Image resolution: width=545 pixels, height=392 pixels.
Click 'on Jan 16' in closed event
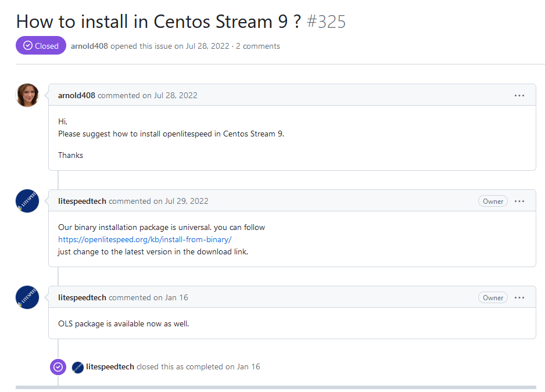243,367
